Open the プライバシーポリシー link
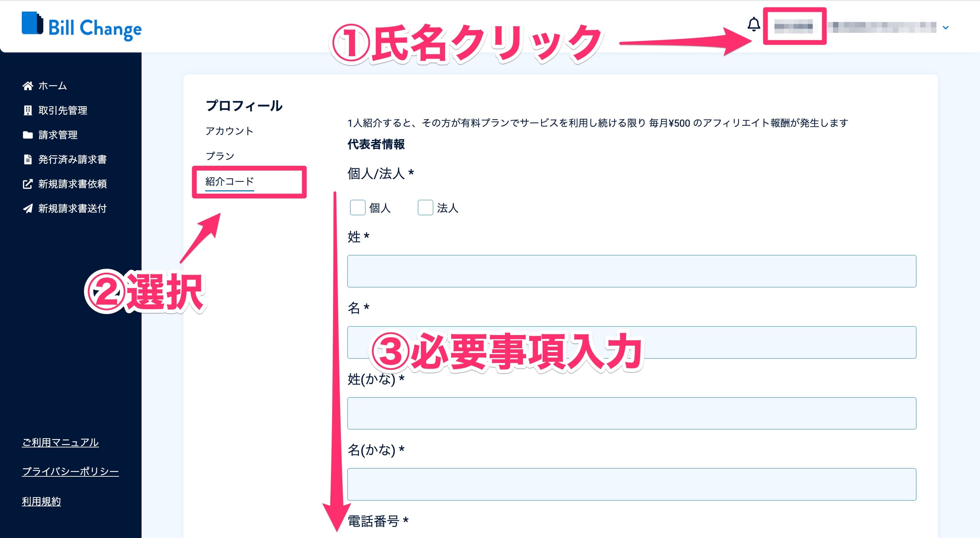The image size is (980, 538). (x=70, y=471)
